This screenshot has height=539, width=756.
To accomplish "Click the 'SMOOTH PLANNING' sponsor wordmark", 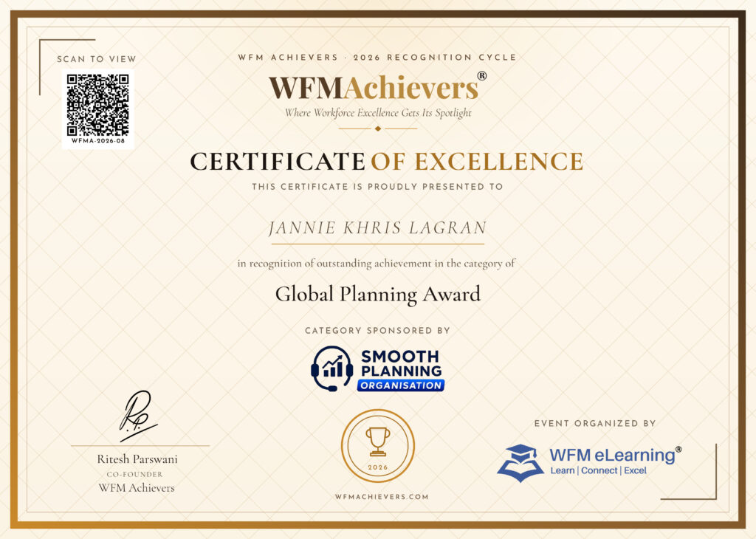I will (x=401, y=363).
